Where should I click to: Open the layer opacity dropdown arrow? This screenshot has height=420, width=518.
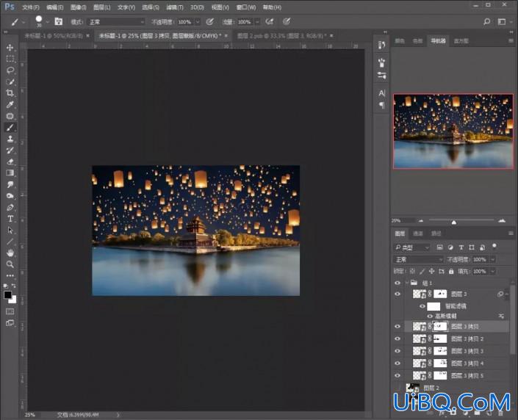click(492, 259)
